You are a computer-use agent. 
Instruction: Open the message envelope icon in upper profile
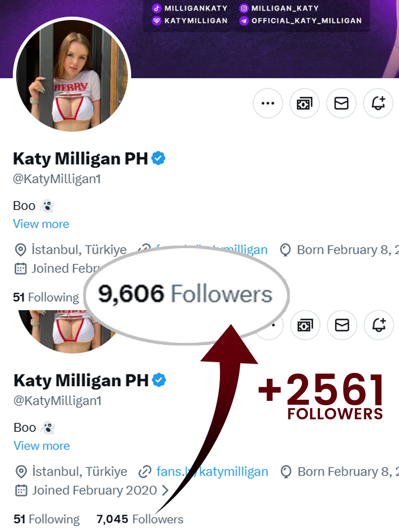tap(341, 103)
